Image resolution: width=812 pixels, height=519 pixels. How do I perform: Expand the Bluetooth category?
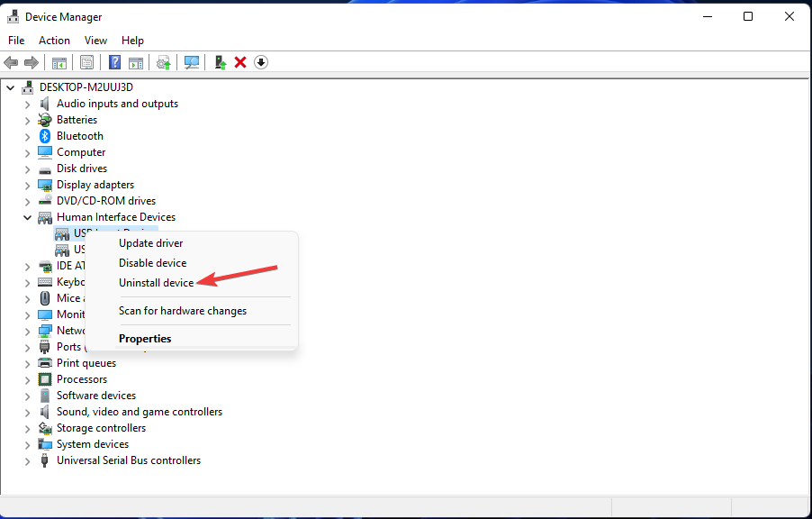27,135
